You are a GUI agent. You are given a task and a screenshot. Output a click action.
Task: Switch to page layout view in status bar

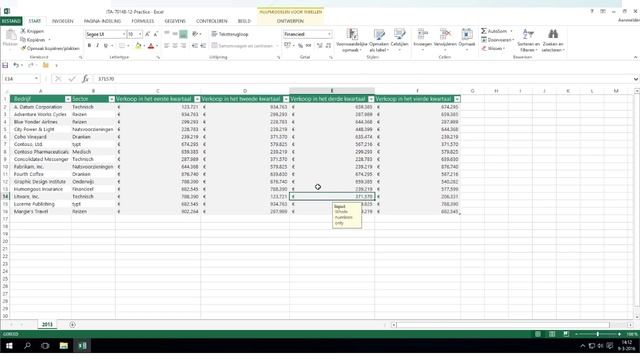552,334
